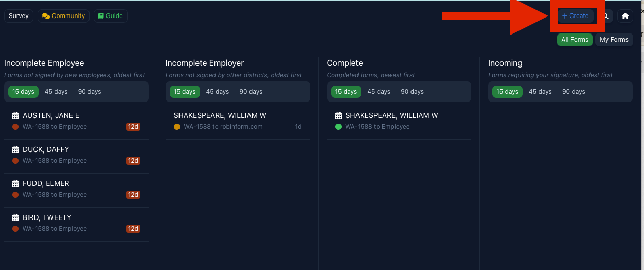The width and height of the screenshot is (644, 270).
Task: Click calendar icon beside Complete SHAKESPEARE entry
Action: (x=338, y=115)
